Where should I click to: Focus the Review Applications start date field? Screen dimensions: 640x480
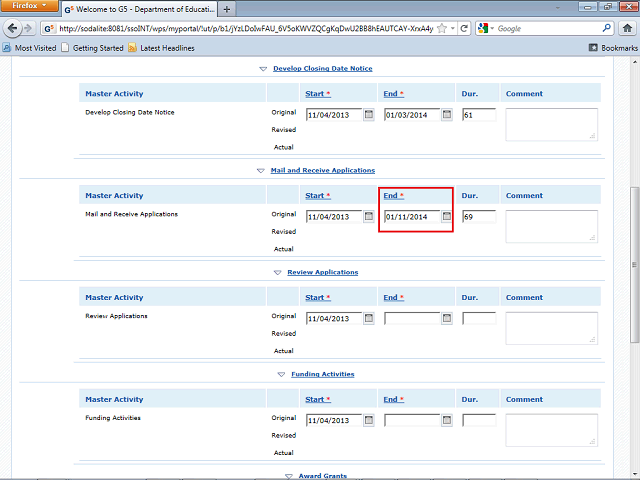point(334,318)
